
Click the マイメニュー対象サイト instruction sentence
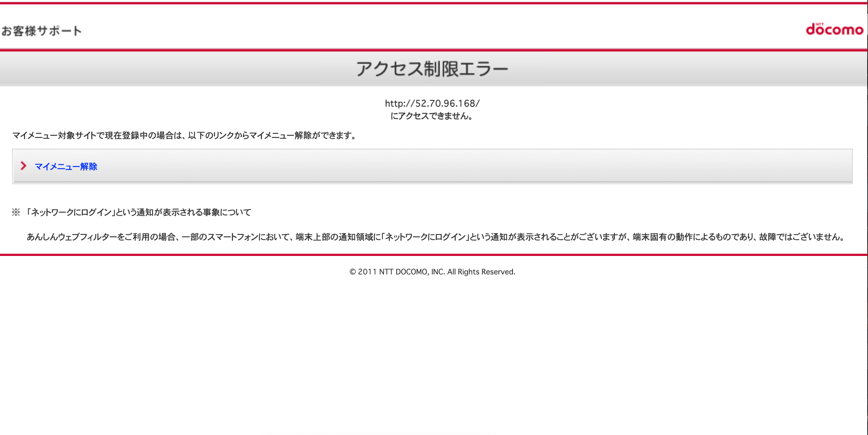pyautogui.click(x=184, y=137)
